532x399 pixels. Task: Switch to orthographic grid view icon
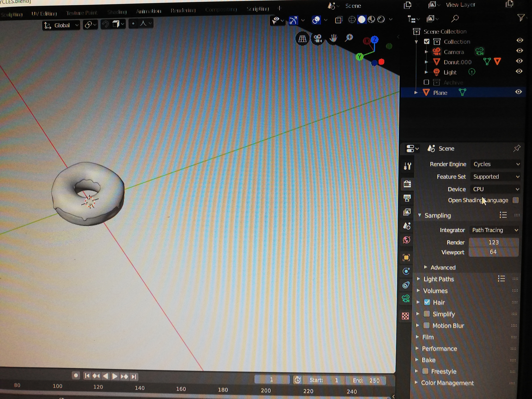302,39
